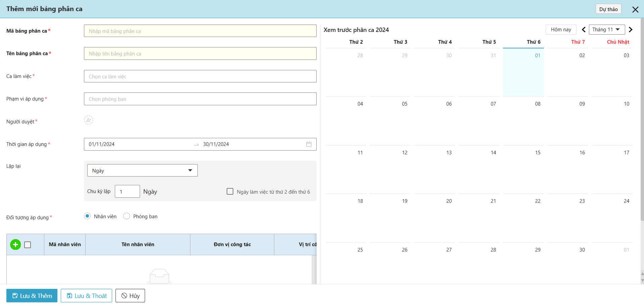The width and height of the screenshot is (644, 305).
Task: Click Lưu & Thoát save and exit
Action: point(87,296)
